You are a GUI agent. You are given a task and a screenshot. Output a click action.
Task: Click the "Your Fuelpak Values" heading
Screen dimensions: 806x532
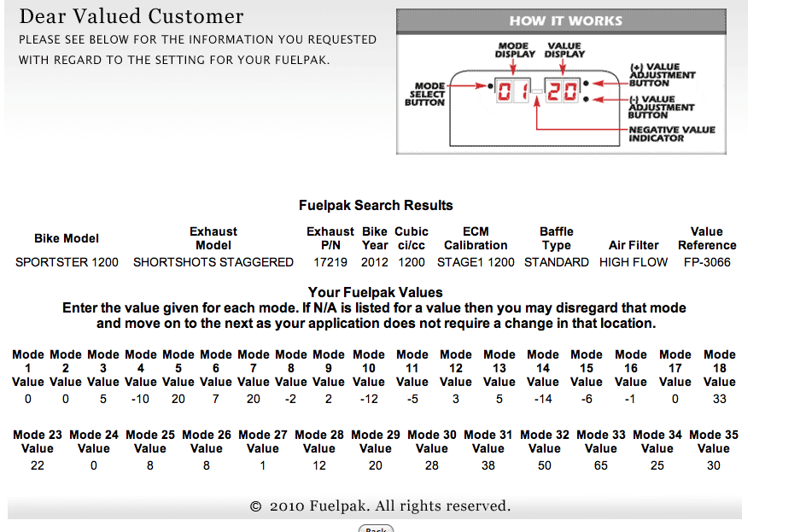[x=375, y=292]
